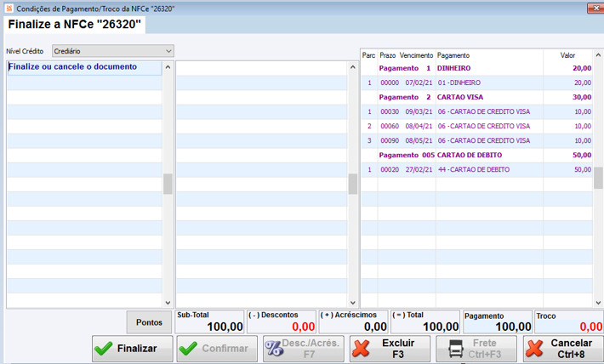The width and height of the screenshot is (604, 364).
Task: Click the Frete Ctrl+F3 button
Action: [x=476, y=349]
